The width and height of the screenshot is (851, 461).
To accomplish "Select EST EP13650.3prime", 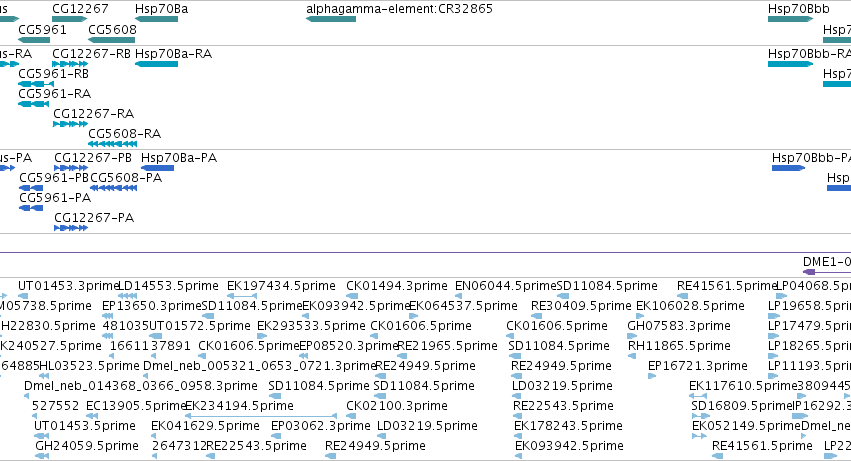I will click(x=151, y=306).
